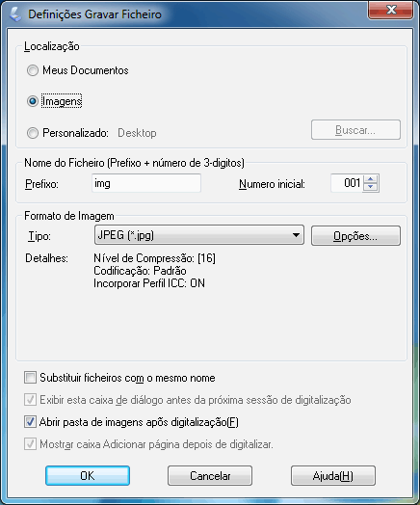Image resolution: width=420 pixels, height=505 pixels.
Task: Toggle Exibir esta caixa de diálogo checkbox
Action: coord(30,400)
